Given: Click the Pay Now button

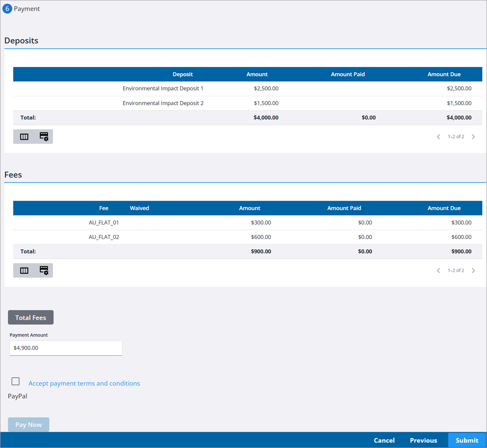Looking at the screenshot, I should [x=29, y=425].
